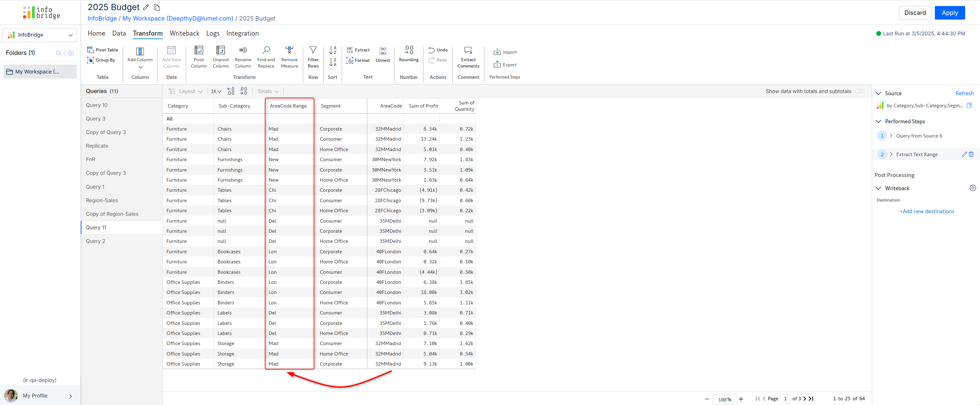980x405 pixels.
Task: Open Find and Replace tool
Action: click(x=266, y=50)
